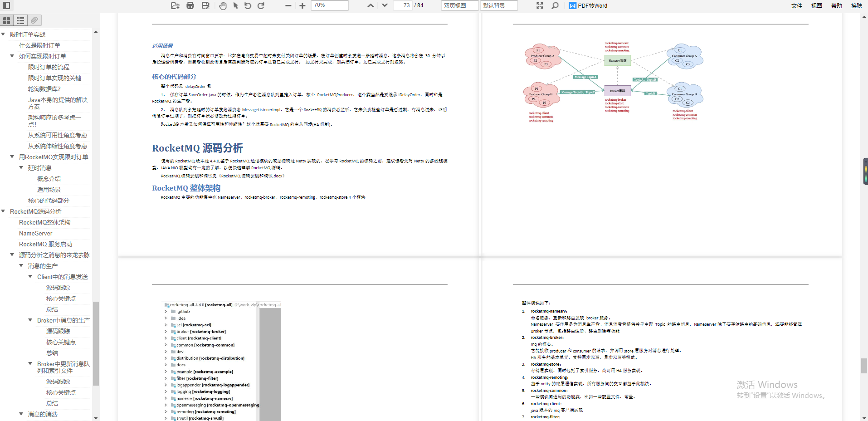This screenshot has width=868, height=421.
Task: Jump to 限时订单实现的关键 bookmark
Action: pos(54,78)
